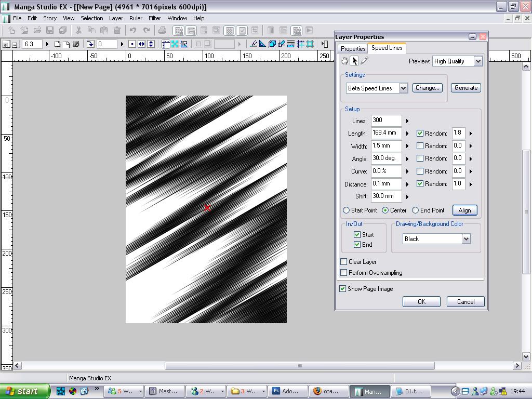
Task: Click the Undo arrow icon
Action: tap(133, 31)
